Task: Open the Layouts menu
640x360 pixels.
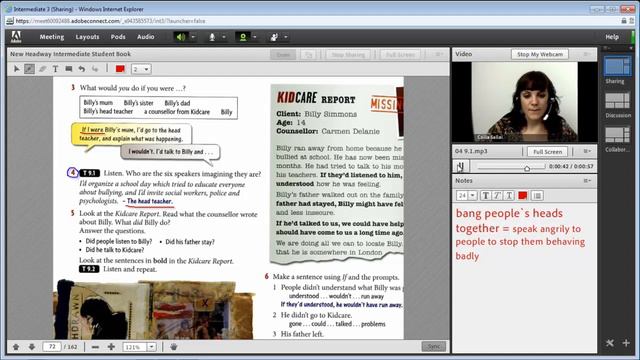Action: [x=87, y=37]
